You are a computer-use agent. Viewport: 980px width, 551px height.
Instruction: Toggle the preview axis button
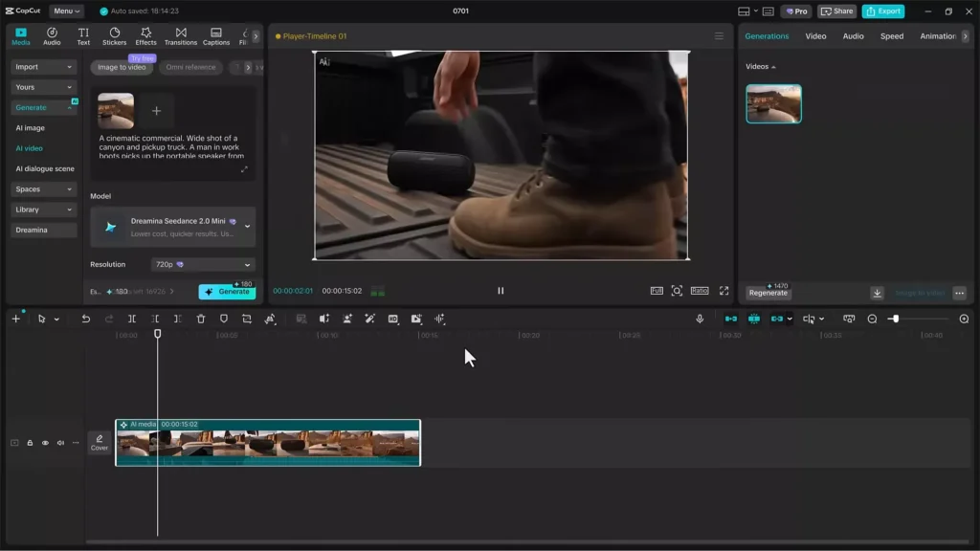click(x=809, y=319)
